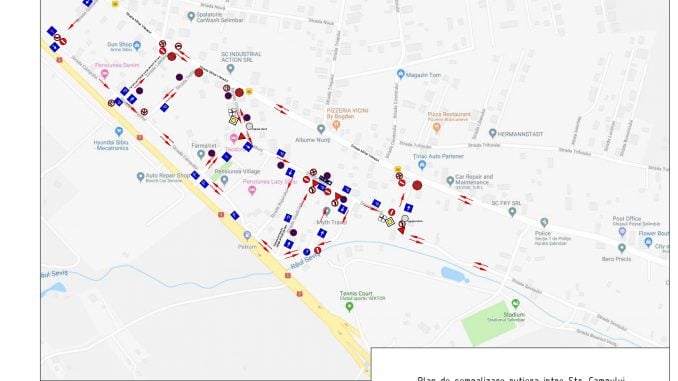Click the 'Spalatorie CarWash Selimbar' label
The image size is (678, 381).
(x=220, y=17)
